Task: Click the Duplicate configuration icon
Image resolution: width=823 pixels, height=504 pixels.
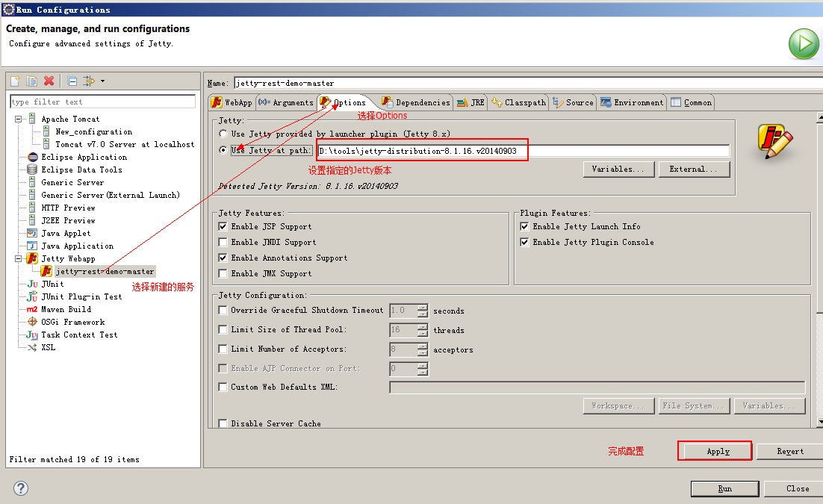Action: coord(32,81)
